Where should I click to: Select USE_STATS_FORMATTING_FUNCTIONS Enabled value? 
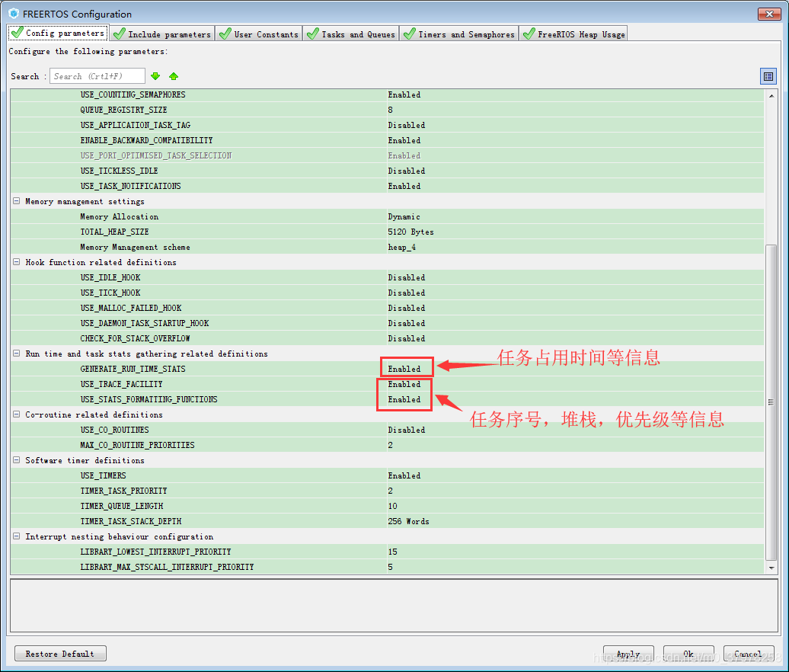(404, 399)
